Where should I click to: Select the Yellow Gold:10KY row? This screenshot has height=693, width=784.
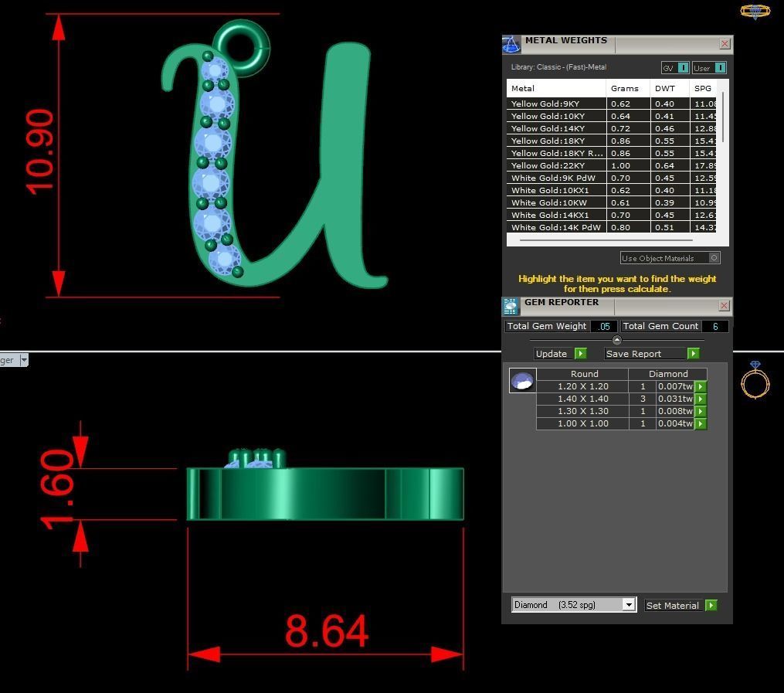611,116
